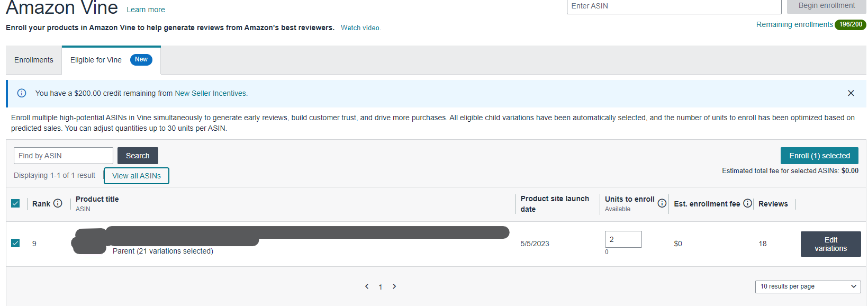Click the info icon next to Rank
This screenshot has height=306, width=868.
[58, 203]
